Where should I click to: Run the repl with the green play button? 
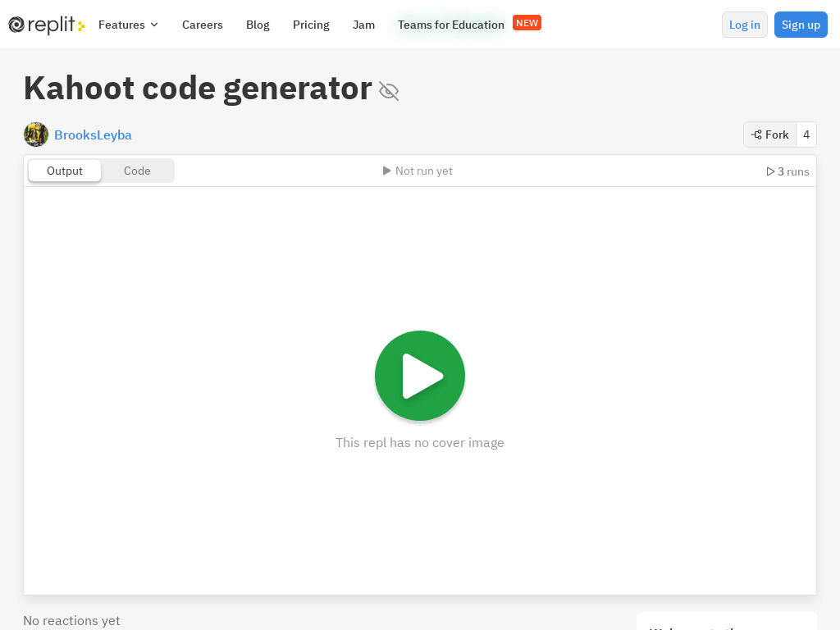point(419,376)
